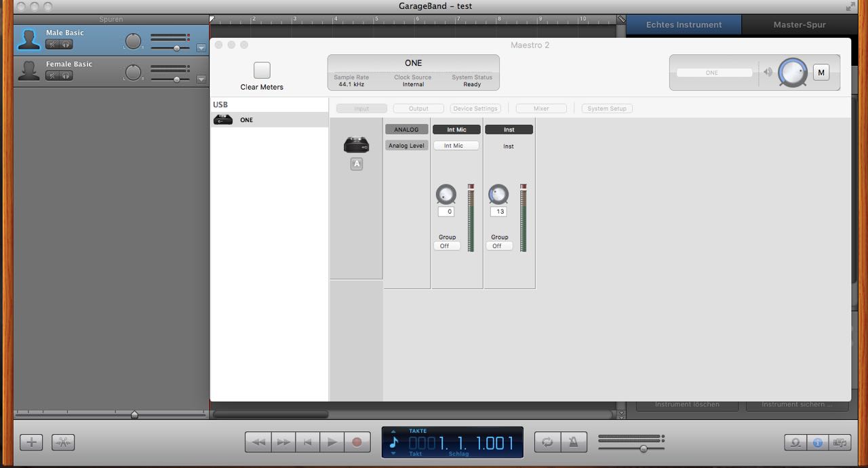The image size is (868, 468).
Task: Open the loop browser button
Action: coord(795,442)
